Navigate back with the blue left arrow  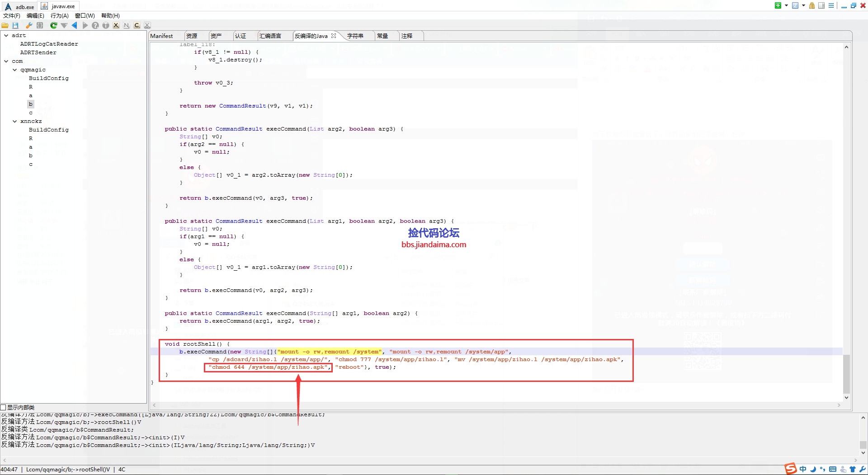coord(75,26)
